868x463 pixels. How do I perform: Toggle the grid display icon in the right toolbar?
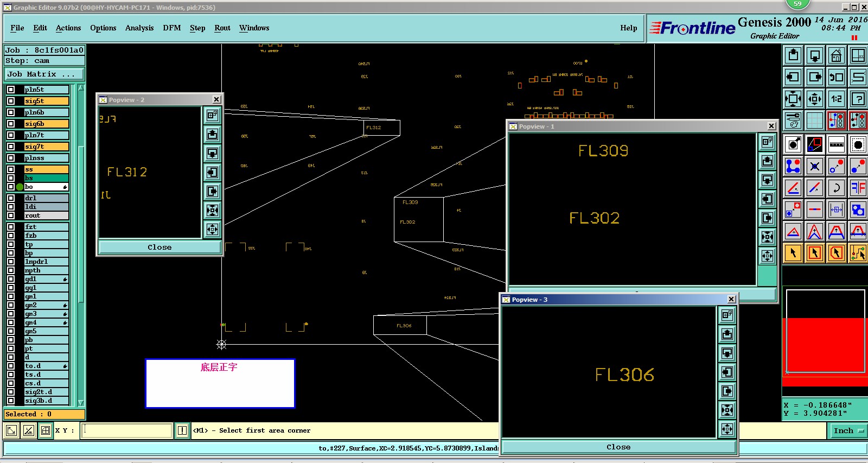pos(815,120)
